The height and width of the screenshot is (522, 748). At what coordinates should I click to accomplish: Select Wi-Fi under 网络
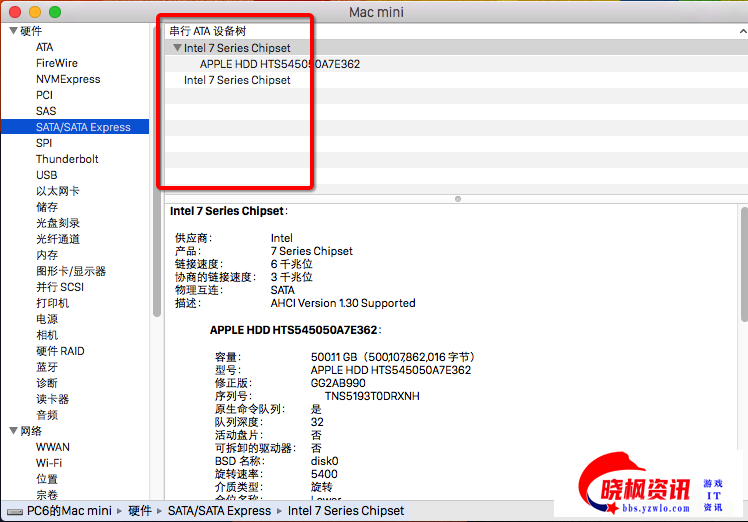[49, 463]
